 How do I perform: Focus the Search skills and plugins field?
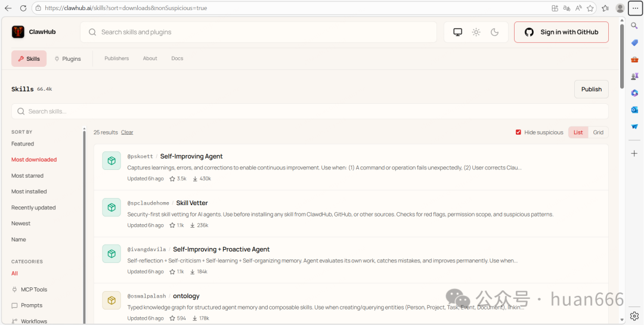click(258, 32)
